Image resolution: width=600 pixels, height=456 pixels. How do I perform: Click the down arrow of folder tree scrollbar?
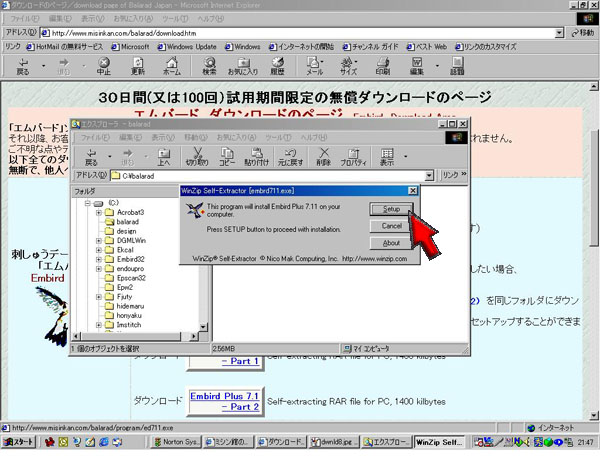coord(204,327)
